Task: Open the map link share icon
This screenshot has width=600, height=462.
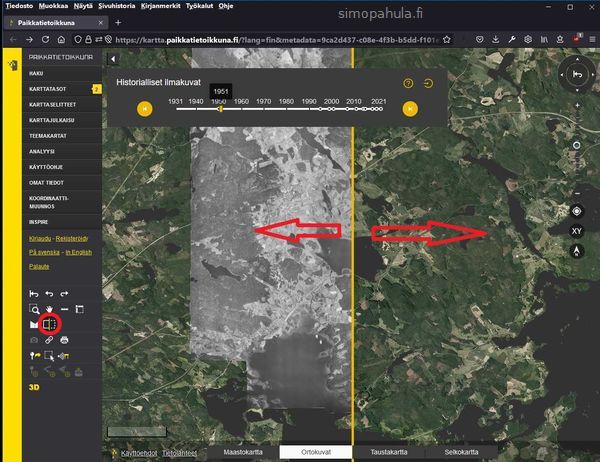Action: click(49, 339)
